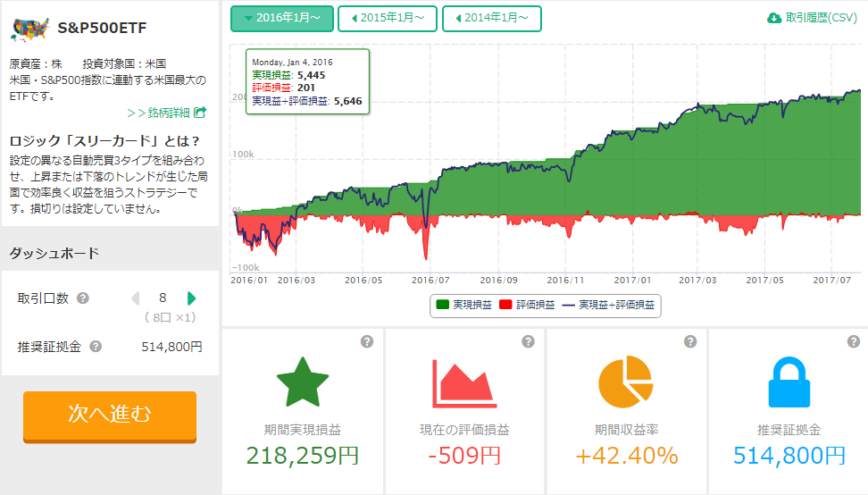Click the ロジック「スリーカード」とは? heading

104,140
